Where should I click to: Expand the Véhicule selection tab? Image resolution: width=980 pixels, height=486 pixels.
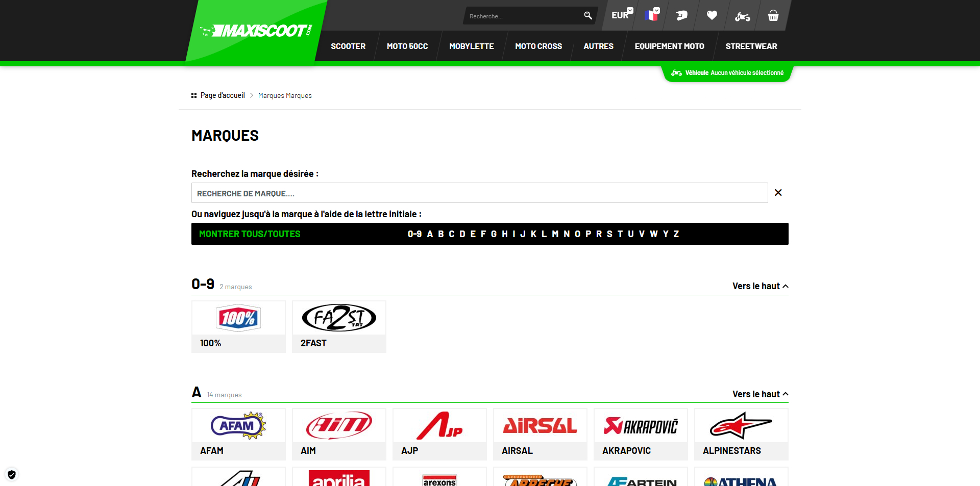(x=727, y=73)
